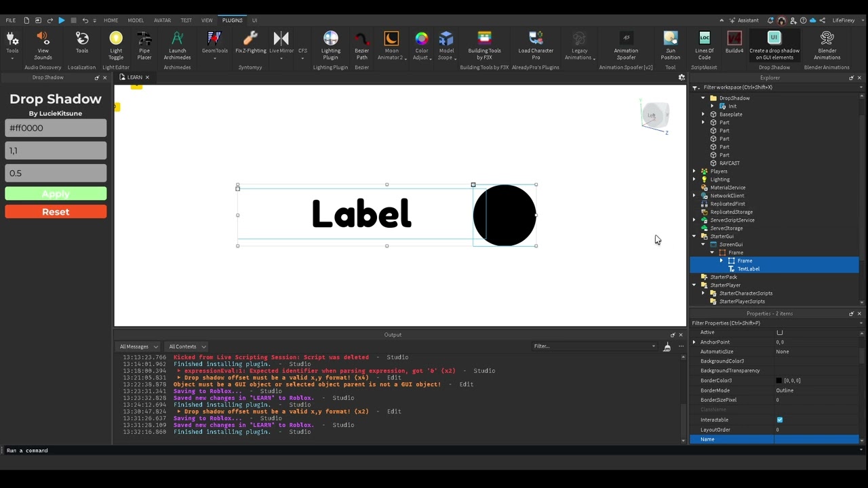868x488 pixels.
Task: Open Building Tools by F3X
Action: [x=484, y=45]
